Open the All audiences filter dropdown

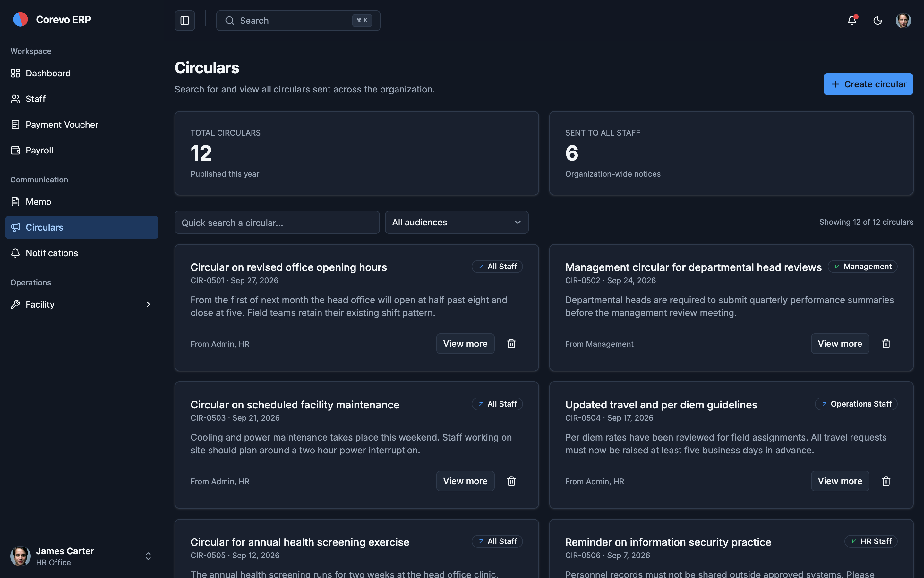(x=457, y=222)
